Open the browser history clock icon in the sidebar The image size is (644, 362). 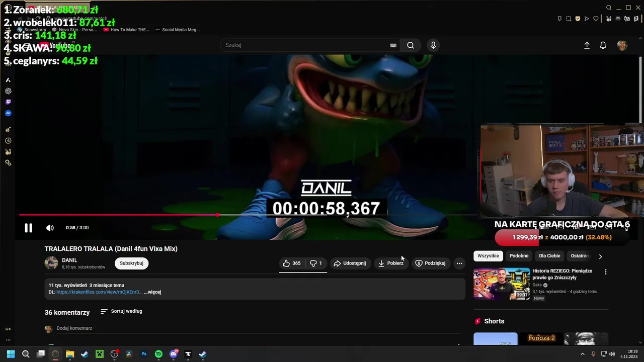coord(8,141)
